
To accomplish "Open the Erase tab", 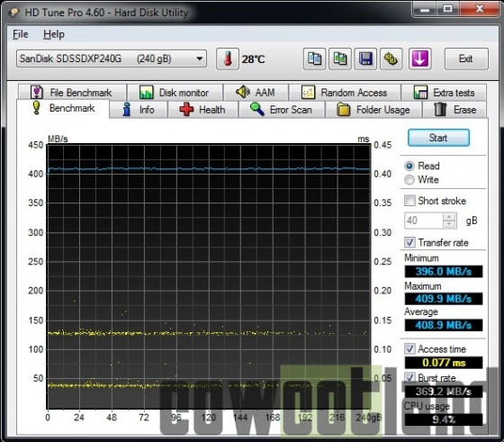I will point(454,110).
